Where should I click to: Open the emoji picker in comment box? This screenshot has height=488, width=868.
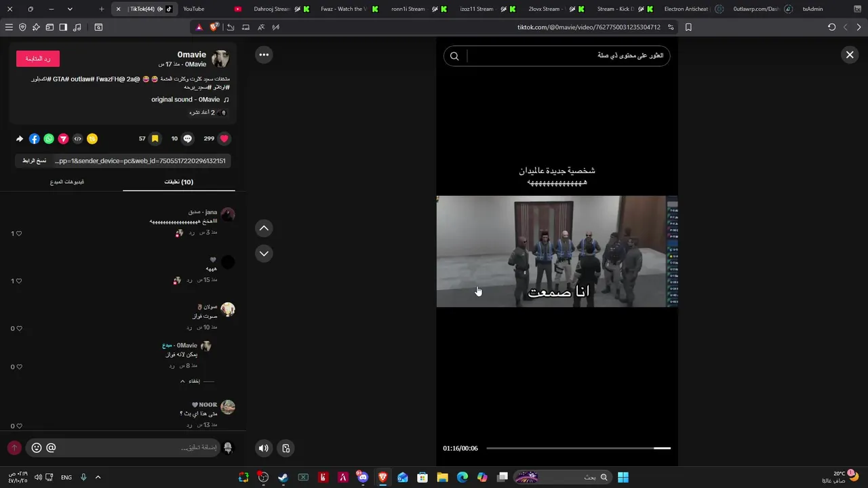tap(37, 447)
